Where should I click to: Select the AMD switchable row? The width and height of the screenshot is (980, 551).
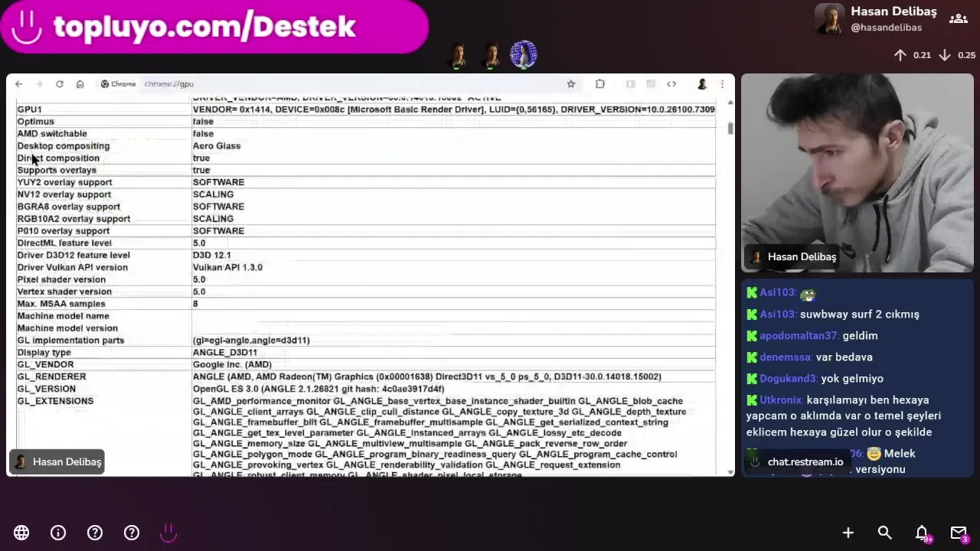tap(366, 134)
